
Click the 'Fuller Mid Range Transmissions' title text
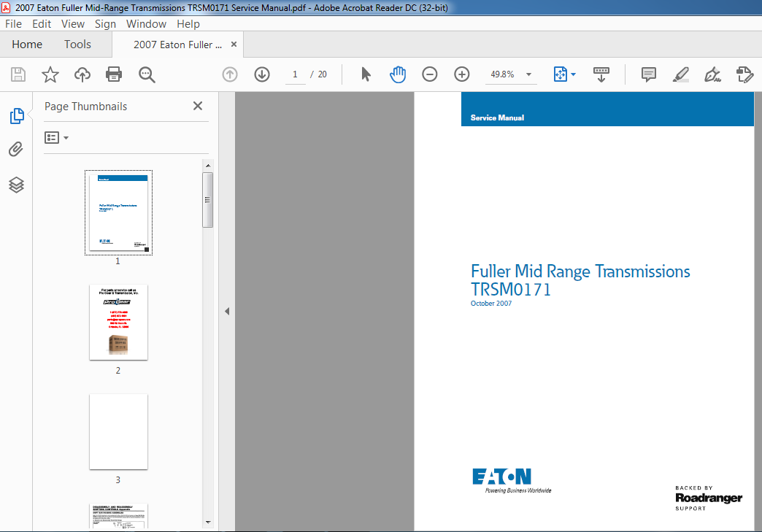pos(580,271)
